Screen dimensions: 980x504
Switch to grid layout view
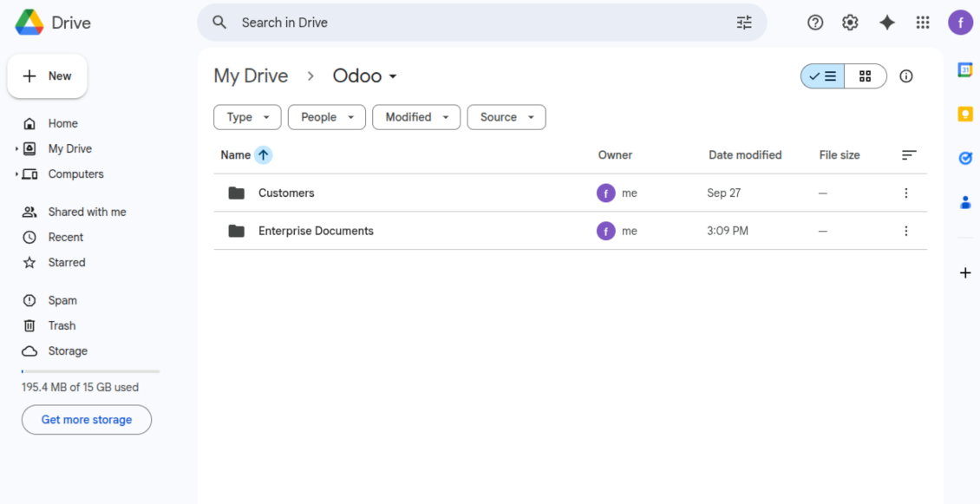click(865, 76)
